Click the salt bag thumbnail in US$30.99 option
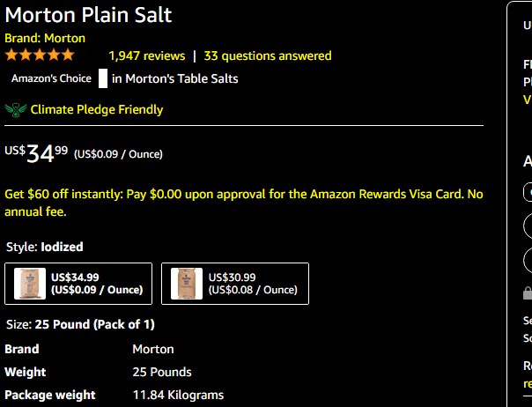The height and width of the screenshot is (407, 532). (187, 283)
